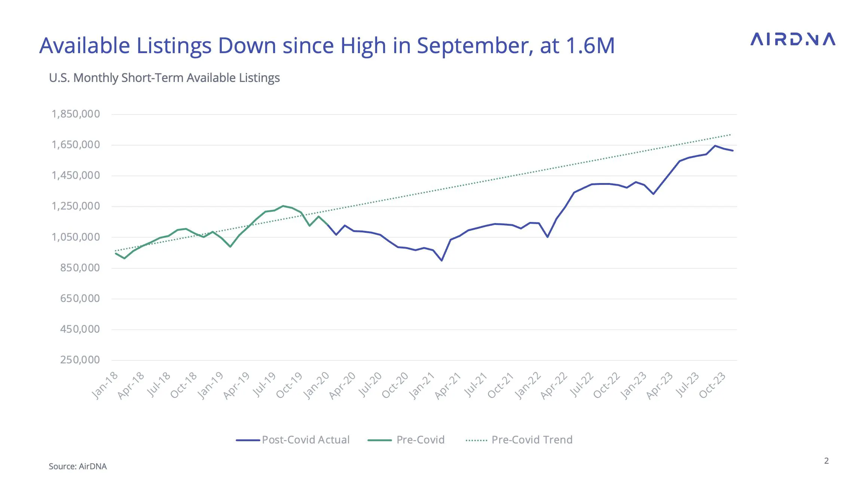Click the slide title about Available Listings

click(327, 46)
